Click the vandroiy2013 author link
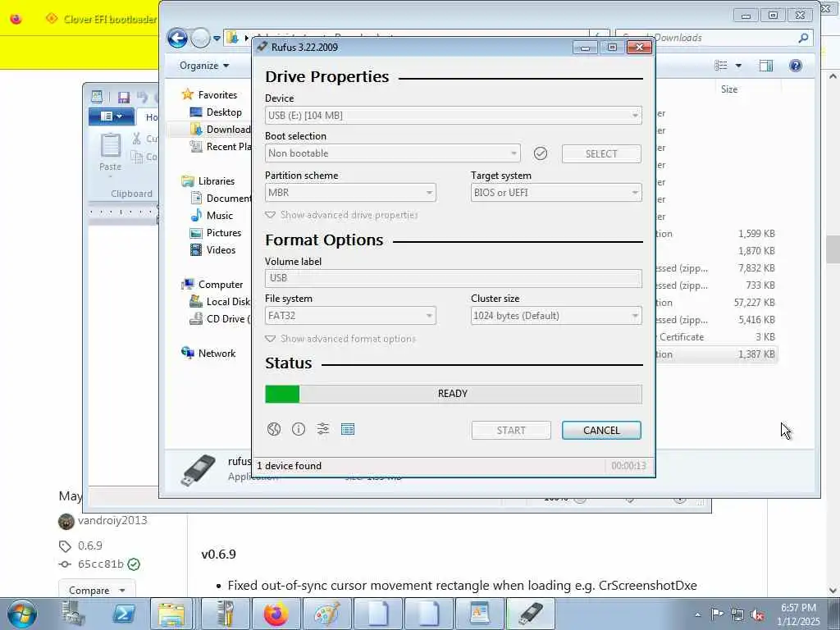The width and height of the screenshot is (840, 630). click(112, 520)
